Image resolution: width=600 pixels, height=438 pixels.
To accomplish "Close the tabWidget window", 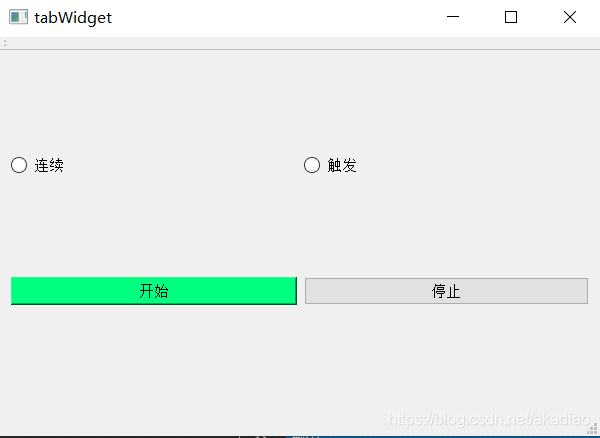I will click(x=570, y=17).
